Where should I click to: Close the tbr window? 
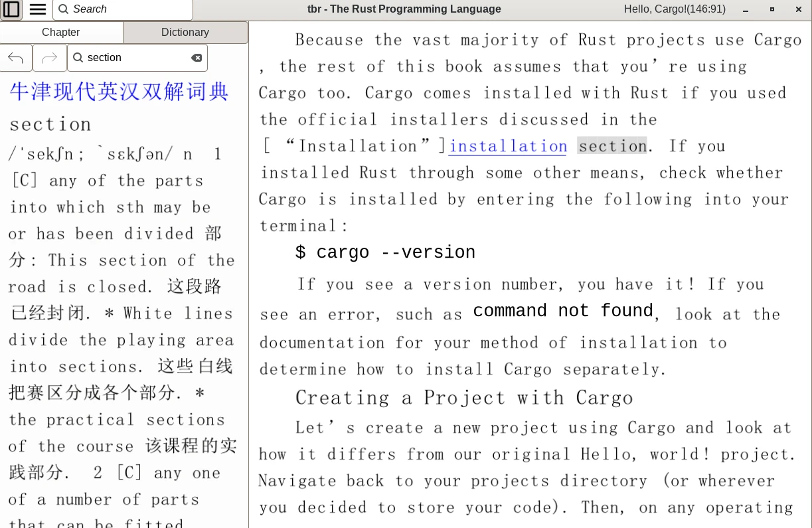(x=798, y=9)
